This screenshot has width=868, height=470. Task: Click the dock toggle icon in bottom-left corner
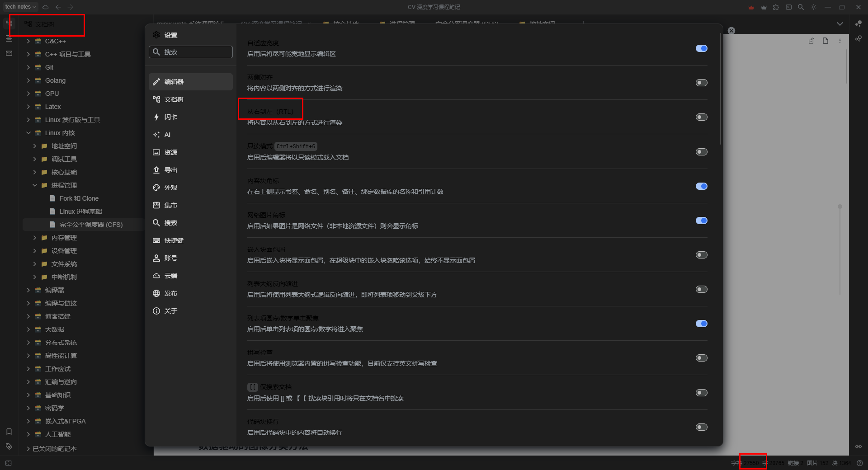[x=9, y=463]
